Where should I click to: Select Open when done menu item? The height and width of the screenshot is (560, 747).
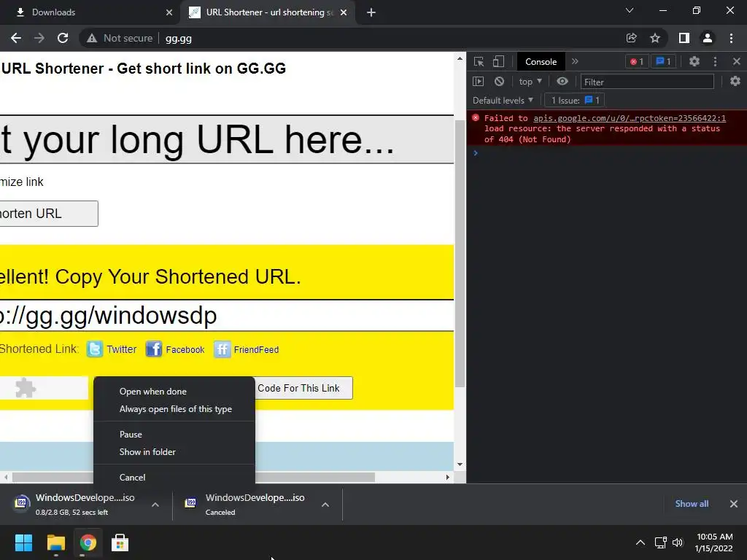coord(174,392)
